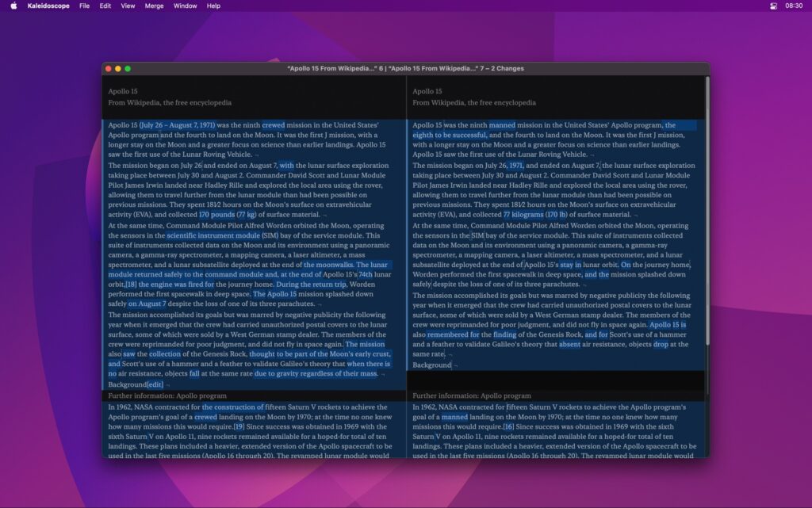The image size is (812, 508).
Task: Click "Background" line in the right pane
Action: [x=432, y=365]
